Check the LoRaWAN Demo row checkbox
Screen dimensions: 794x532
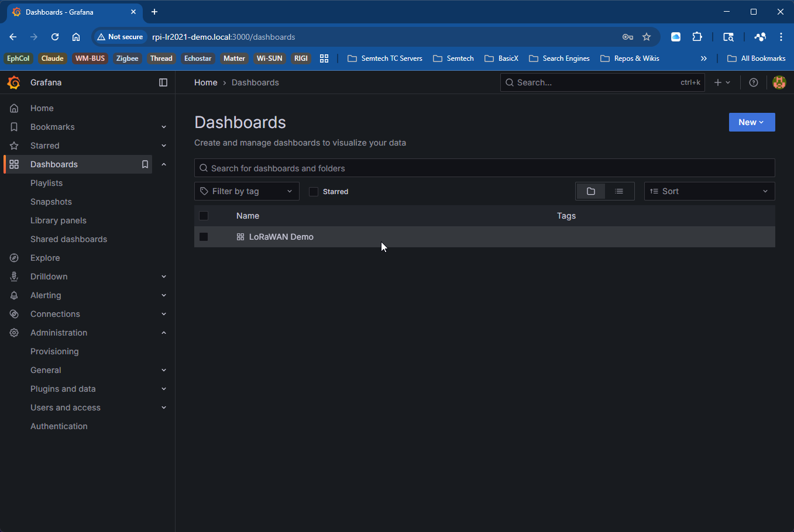click(x=204, y=237)
